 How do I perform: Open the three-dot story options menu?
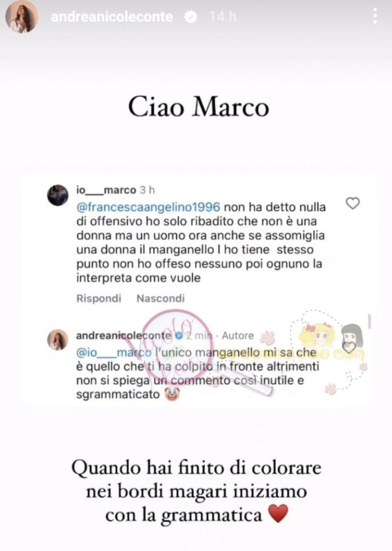375,17
